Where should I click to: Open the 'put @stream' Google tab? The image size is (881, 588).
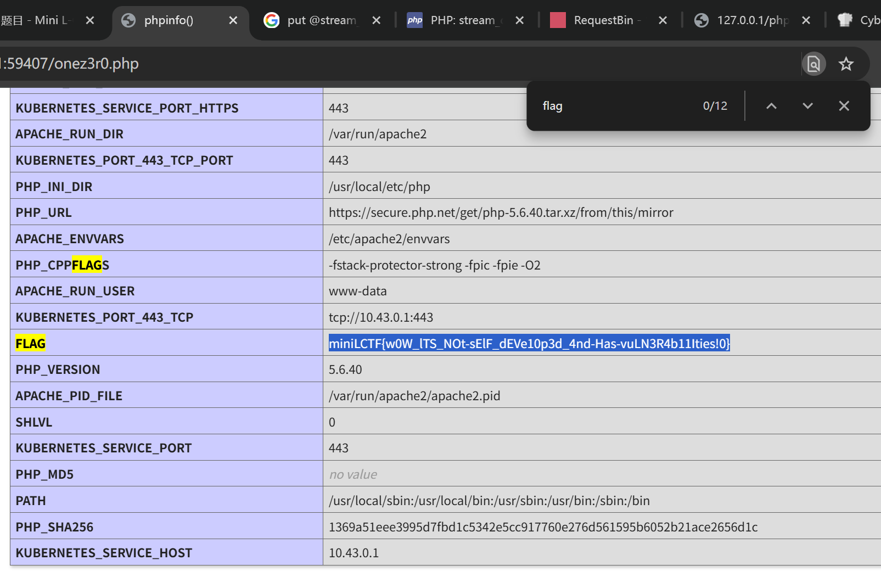pyautogui.click(x=321, y=20)
